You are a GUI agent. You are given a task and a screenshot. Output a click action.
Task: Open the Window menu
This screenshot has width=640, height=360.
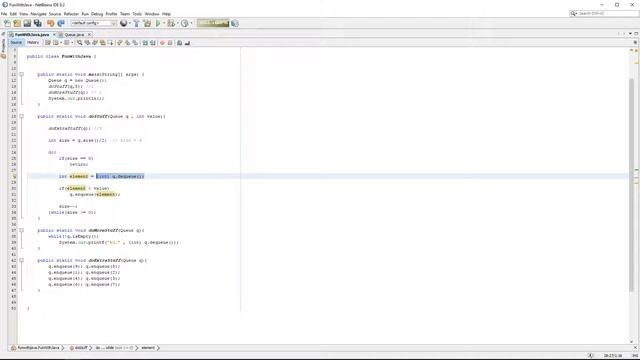coord(152,14)
